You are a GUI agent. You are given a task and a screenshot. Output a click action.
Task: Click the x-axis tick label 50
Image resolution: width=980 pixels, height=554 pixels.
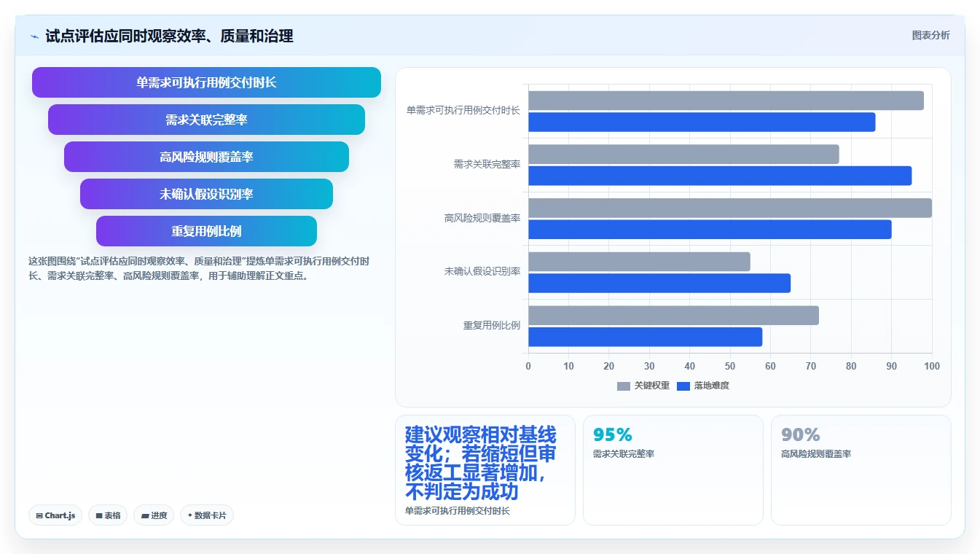click(730, 366)
